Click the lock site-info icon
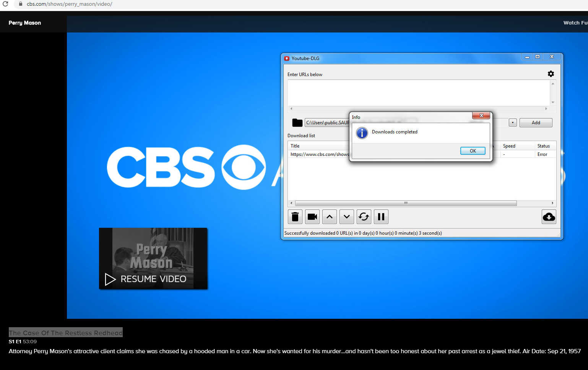 [x=20, y=4]
